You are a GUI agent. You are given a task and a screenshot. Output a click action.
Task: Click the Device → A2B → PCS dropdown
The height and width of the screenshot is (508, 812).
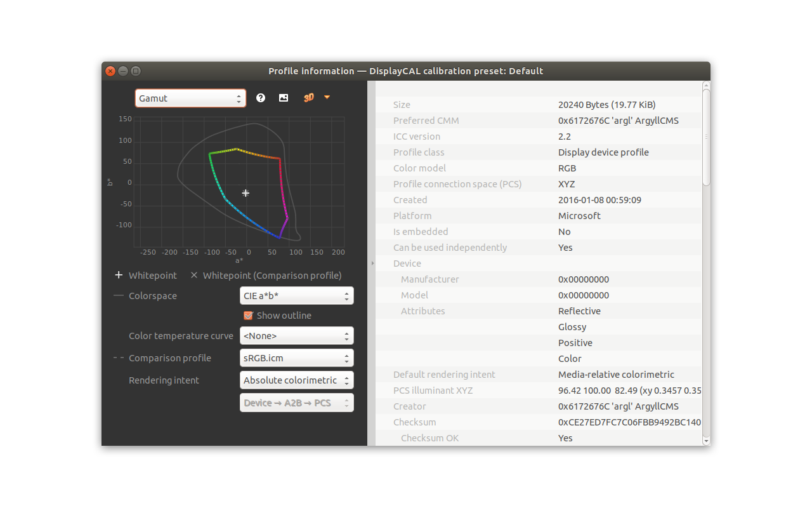296,403
